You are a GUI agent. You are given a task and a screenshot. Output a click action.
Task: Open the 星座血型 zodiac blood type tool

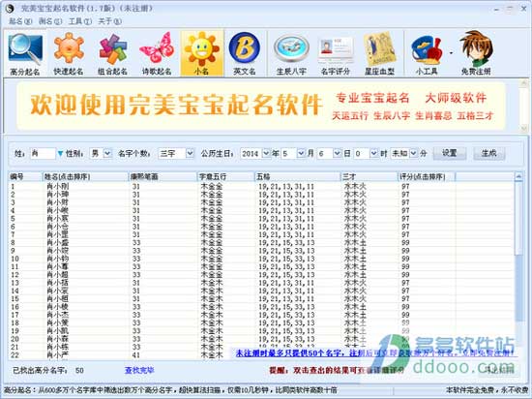[380, 53]
